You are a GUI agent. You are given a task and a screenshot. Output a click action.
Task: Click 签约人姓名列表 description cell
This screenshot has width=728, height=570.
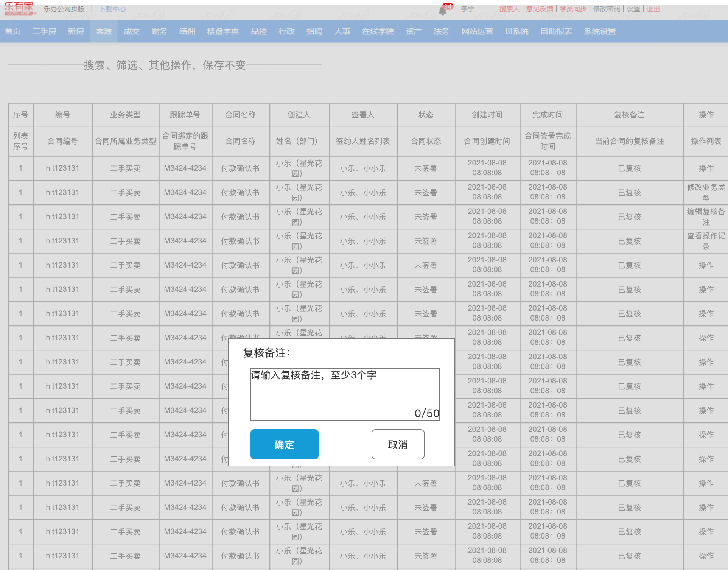coord(363,141)
